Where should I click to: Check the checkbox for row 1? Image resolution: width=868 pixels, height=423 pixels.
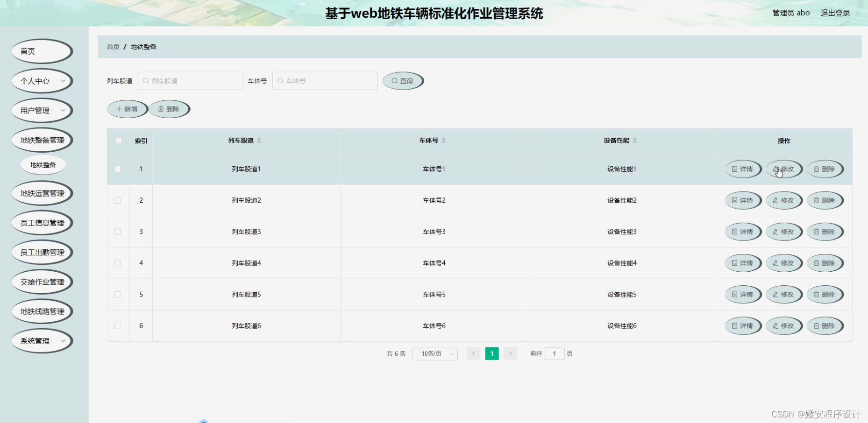(x=118, y=169)
